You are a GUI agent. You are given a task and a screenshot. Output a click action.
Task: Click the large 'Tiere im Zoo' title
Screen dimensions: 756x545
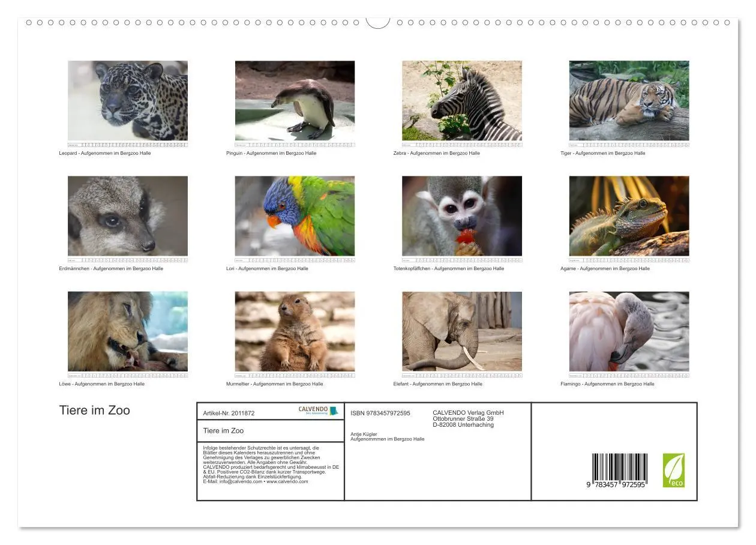coord(94,410)
